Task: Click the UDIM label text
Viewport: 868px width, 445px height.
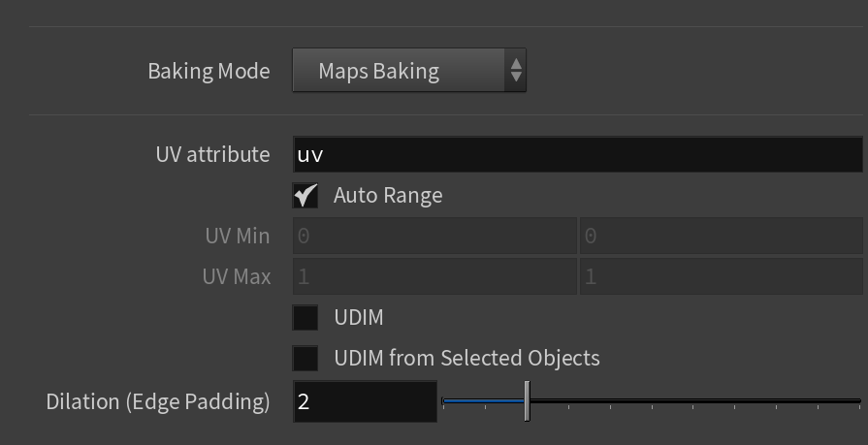Action: click(x=359, y=318)
